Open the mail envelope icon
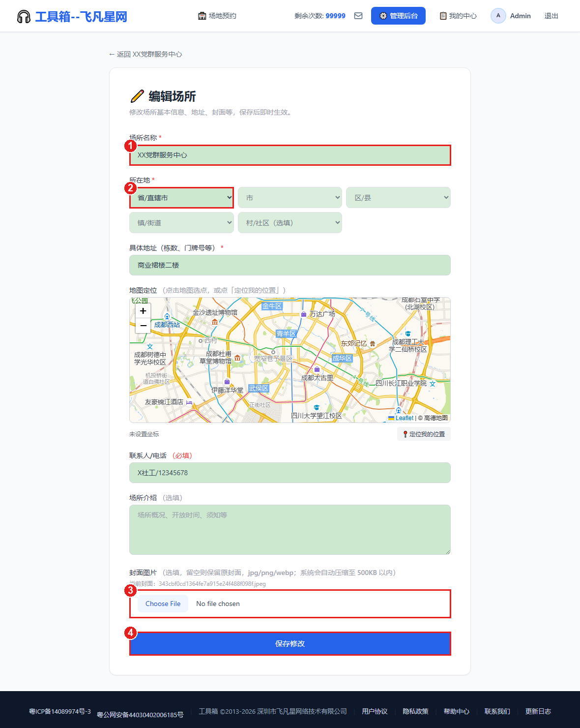The height and width of the screenshot is (728, 580). (358, 16)
